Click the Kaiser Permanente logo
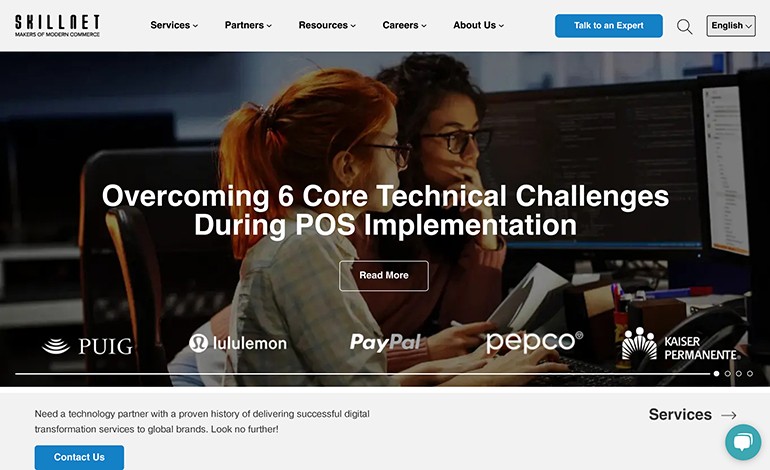This screenshot has width=770, height=470. [680, 344]
